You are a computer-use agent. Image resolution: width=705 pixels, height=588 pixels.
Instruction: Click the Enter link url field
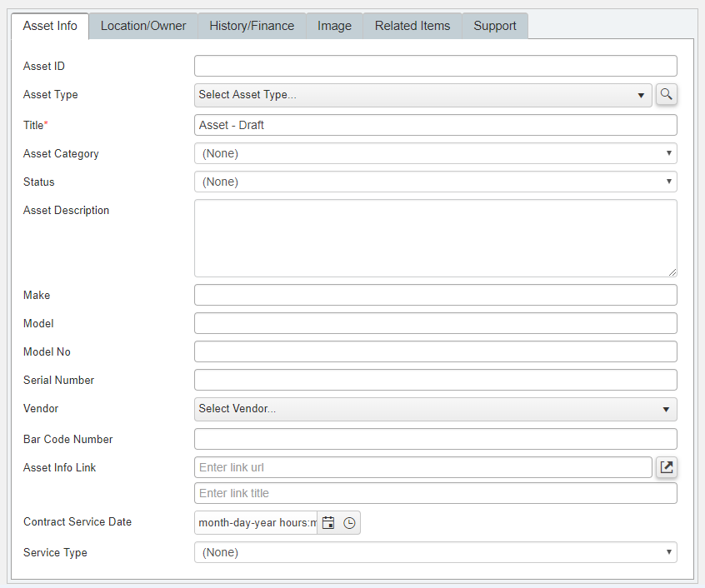pyautogui.click(x=423, y=467)
